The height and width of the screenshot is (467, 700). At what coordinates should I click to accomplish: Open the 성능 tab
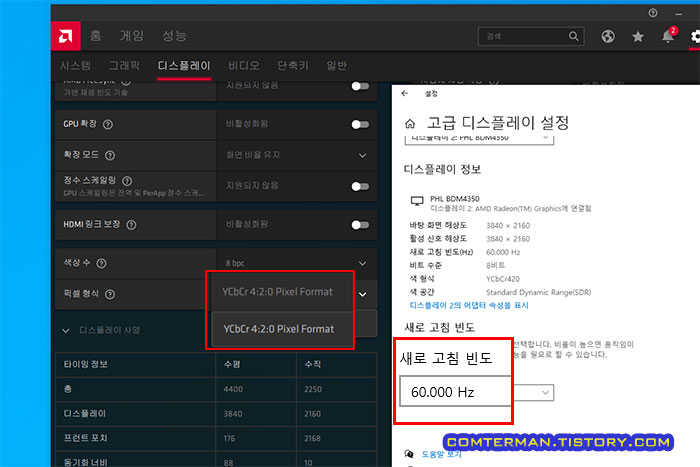click(x=174, y=36)
